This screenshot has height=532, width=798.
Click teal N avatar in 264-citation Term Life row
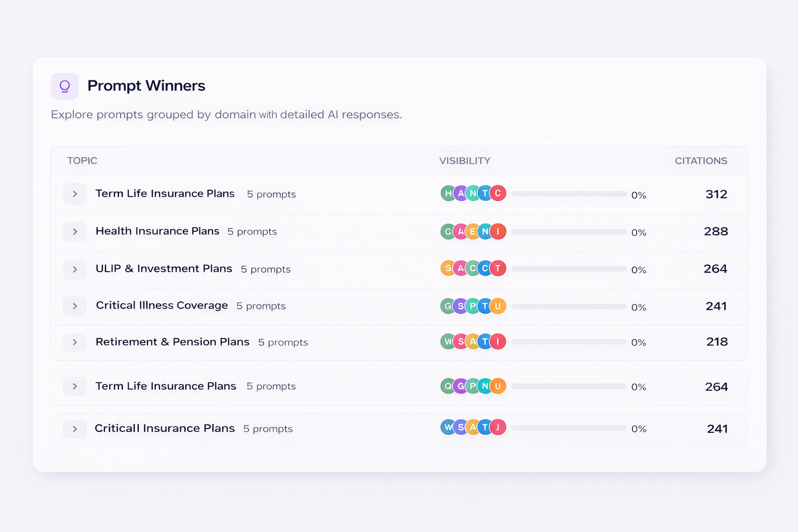pyautogui.click(x=485, y=386)
